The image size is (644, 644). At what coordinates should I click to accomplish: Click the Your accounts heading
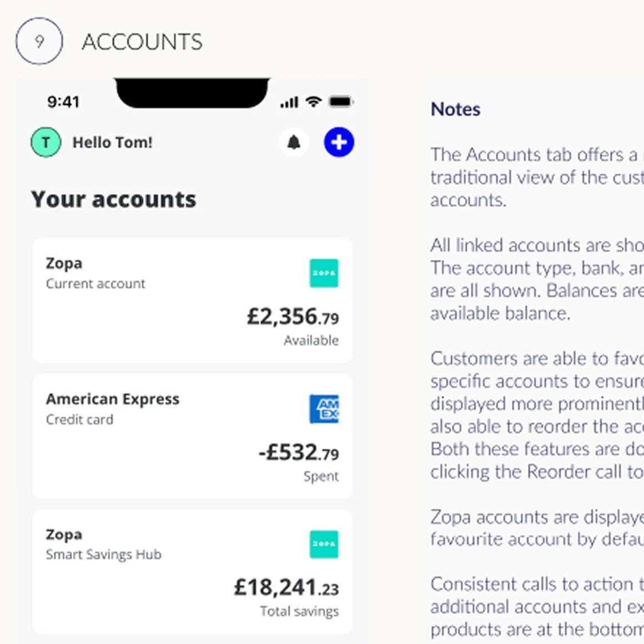point(114,199)
